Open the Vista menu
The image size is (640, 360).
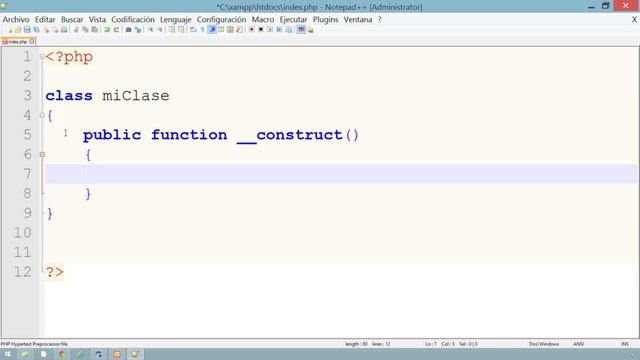click(97, 20)
